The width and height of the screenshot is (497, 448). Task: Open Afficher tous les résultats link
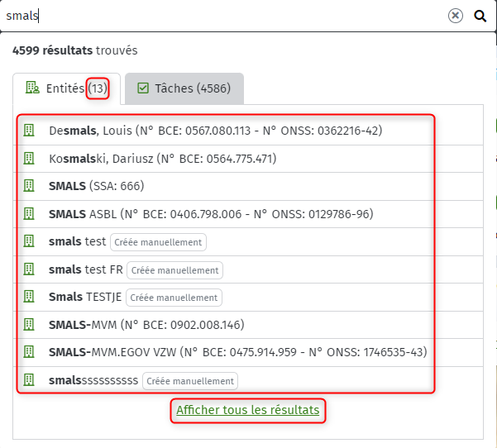pyautogui.click(x=248, y=410)
